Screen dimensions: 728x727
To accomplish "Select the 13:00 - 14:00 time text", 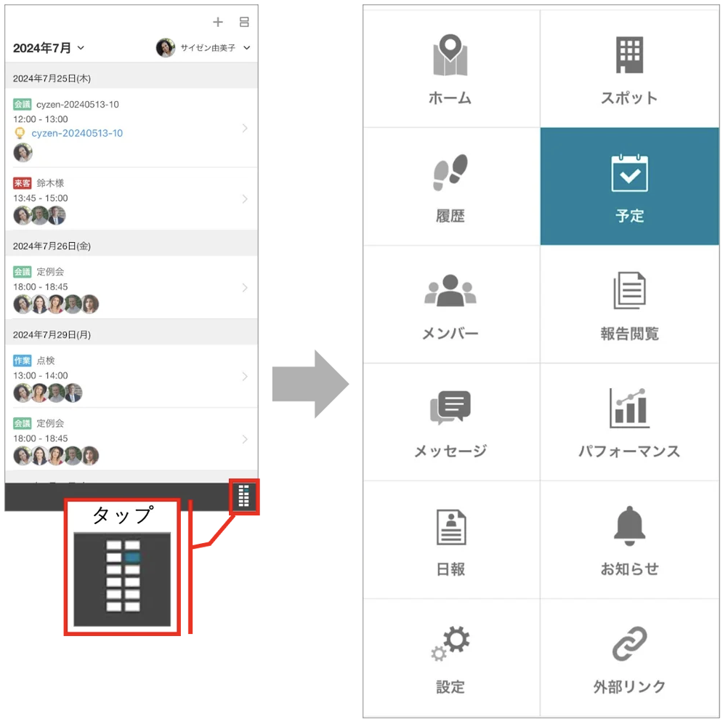I will point(41,376).
